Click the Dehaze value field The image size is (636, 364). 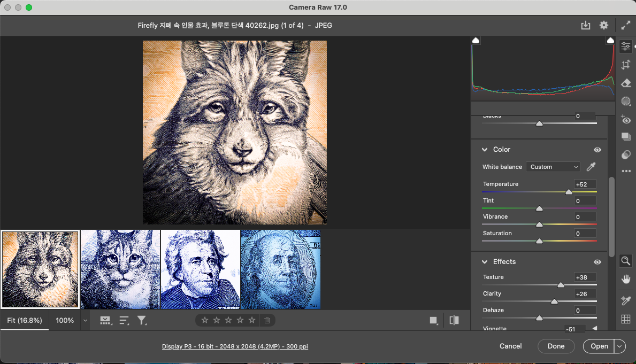pyautogui.click(x=585, y=311)
